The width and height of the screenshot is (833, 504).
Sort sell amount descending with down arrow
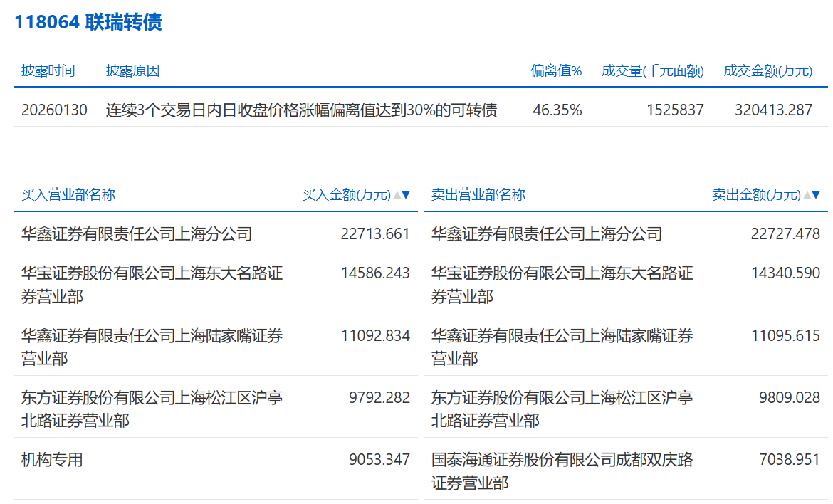tap(816, 195)
